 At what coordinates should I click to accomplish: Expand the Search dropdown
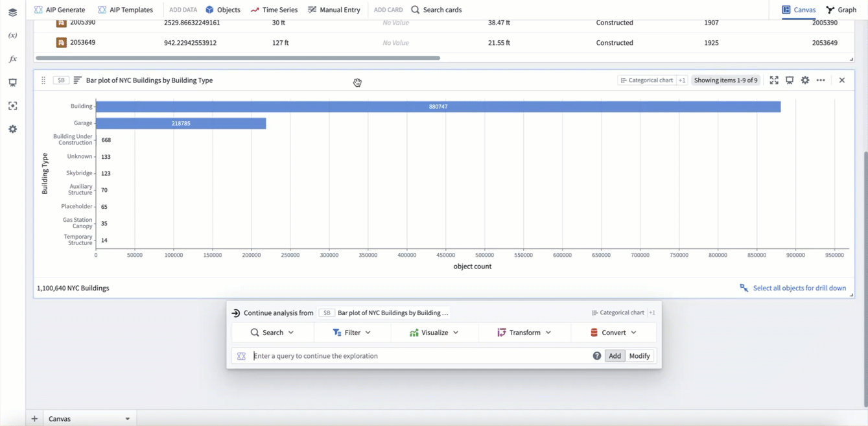click(272, 333)
